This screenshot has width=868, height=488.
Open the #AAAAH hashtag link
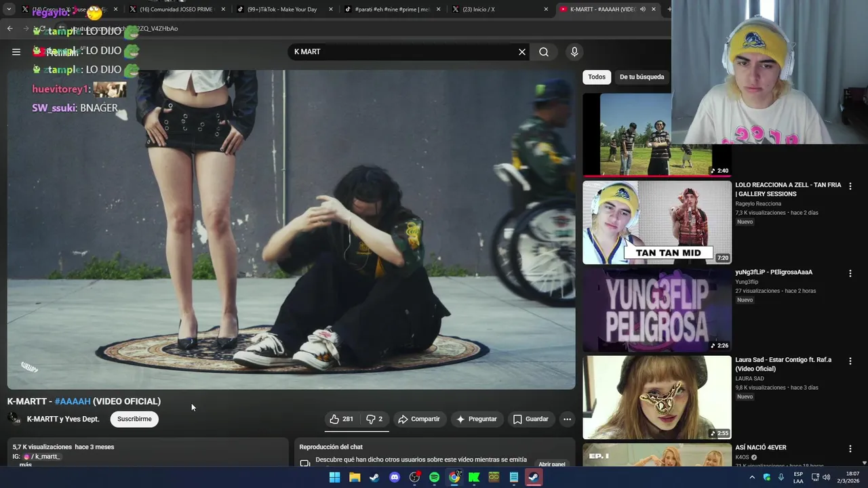[73, 401]
